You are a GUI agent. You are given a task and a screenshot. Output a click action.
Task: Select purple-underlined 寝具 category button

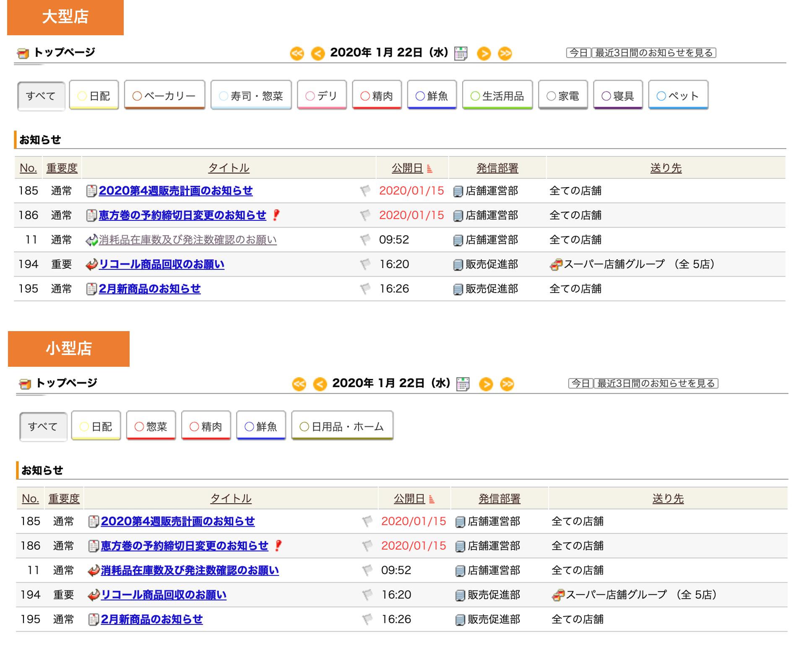click(x=618, y=96)
